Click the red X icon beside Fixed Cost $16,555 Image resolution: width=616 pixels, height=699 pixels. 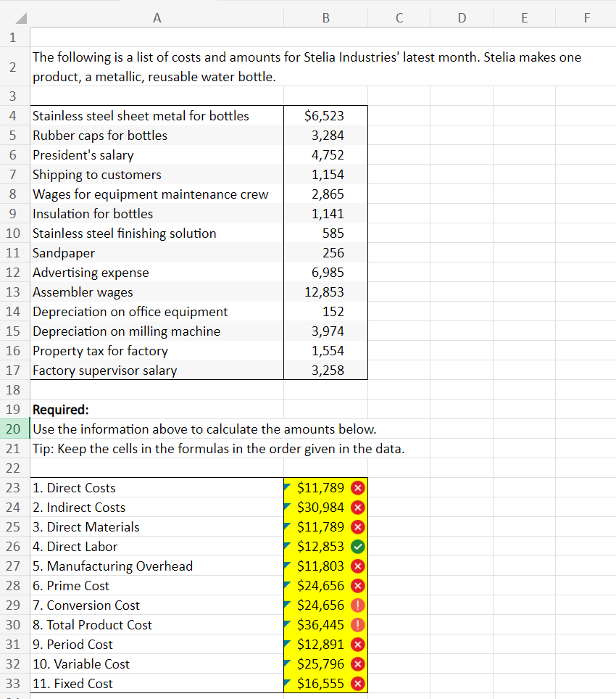tap(358, 683)
